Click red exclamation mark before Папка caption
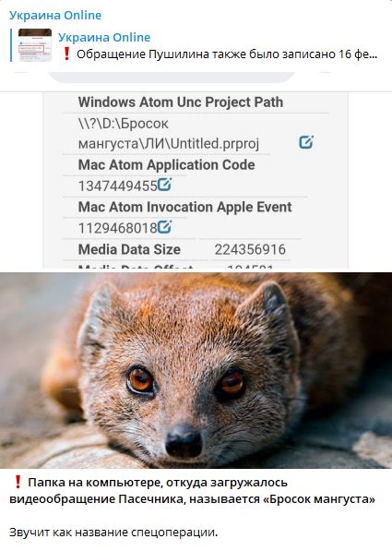Screen dimensions: 392x551 18,482
